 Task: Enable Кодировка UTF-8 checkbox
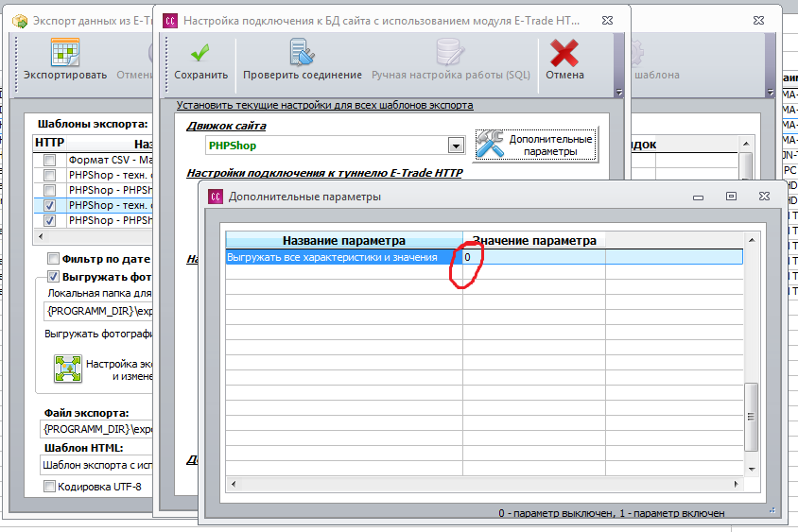[x=49, y=487]
